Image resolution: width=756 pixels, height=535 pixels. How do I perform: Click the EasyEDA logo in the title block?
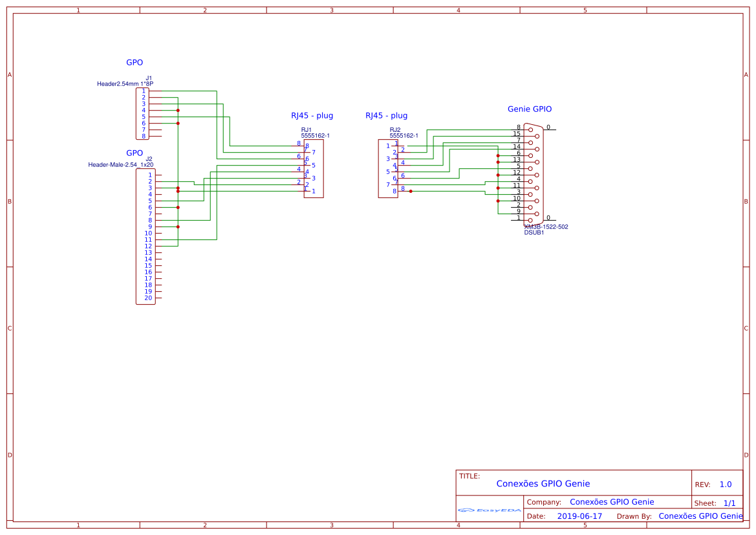(489, 510)
